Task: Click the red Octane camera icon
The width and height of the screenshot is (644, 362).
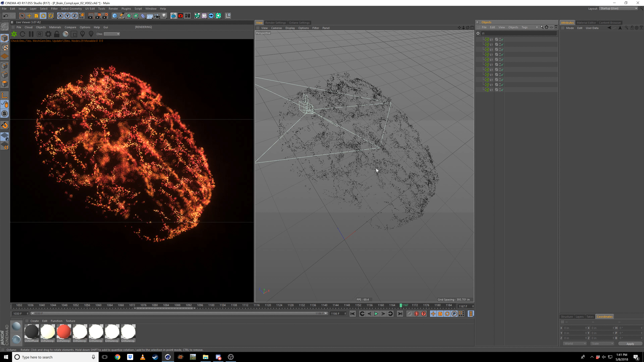Action: pos(180,16)
